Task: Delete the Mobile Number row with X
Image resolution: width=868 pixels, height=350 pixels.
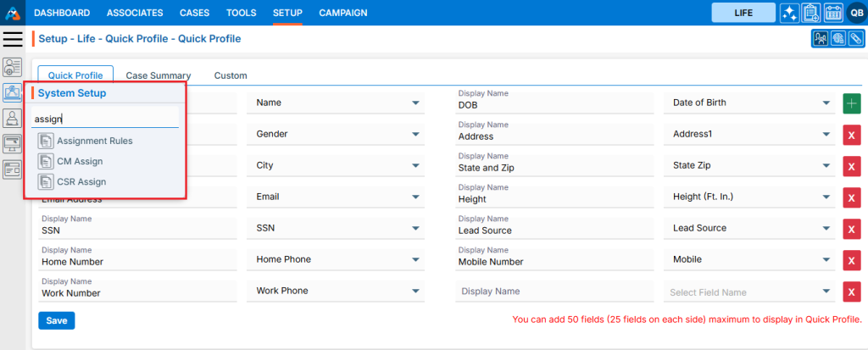Action: 851,260
